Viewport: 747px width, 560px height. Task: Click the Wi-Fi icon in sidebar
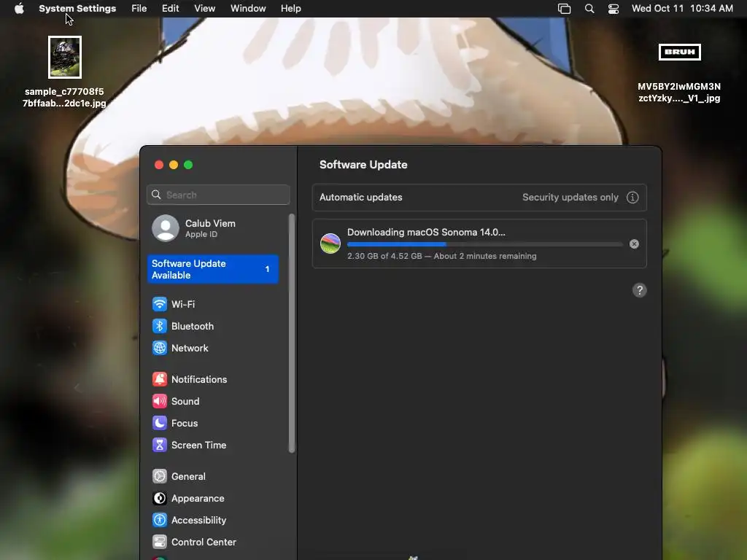pos(160,304)
